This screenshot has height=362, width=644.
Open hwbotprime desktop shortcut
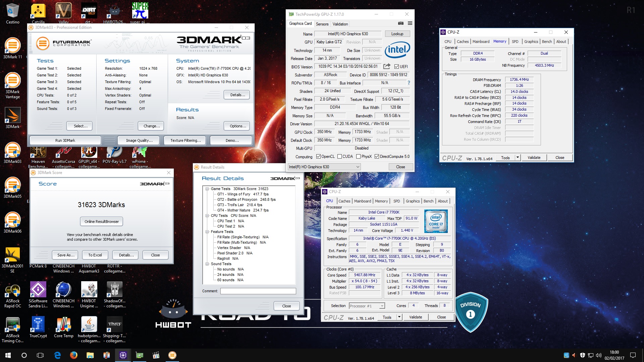89,329
